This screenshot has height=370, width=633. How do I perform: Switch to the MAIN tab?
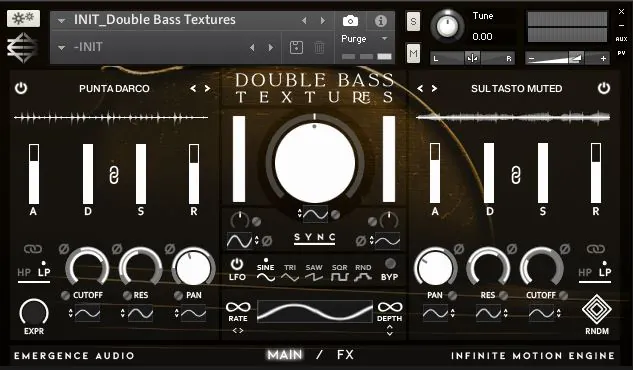[x=285, y=355]
